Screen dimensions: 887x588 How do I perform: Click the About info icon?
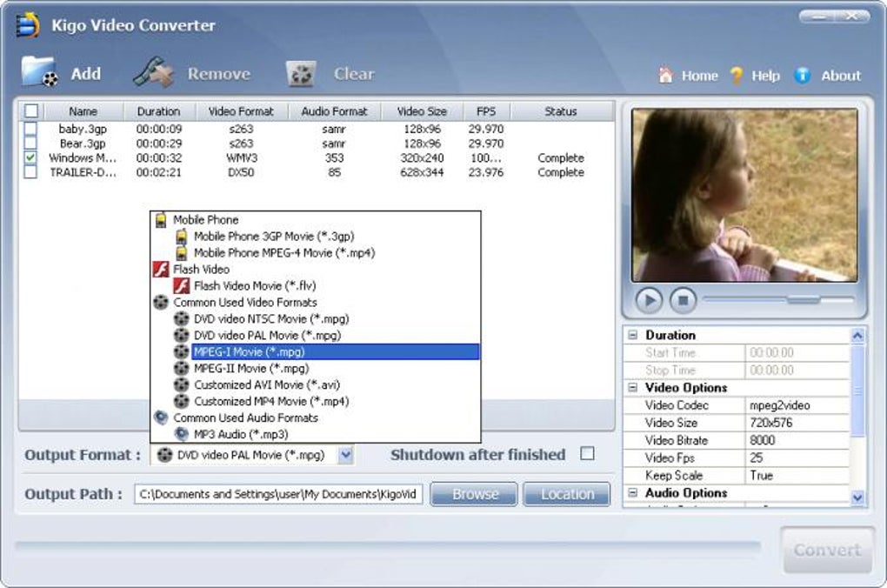802,76
